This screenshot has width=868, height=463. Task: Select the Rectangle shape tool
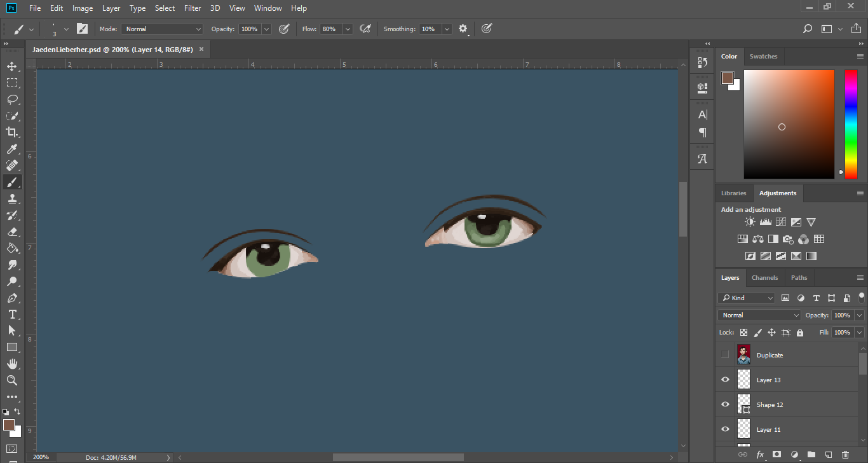[x=12, y=347]
